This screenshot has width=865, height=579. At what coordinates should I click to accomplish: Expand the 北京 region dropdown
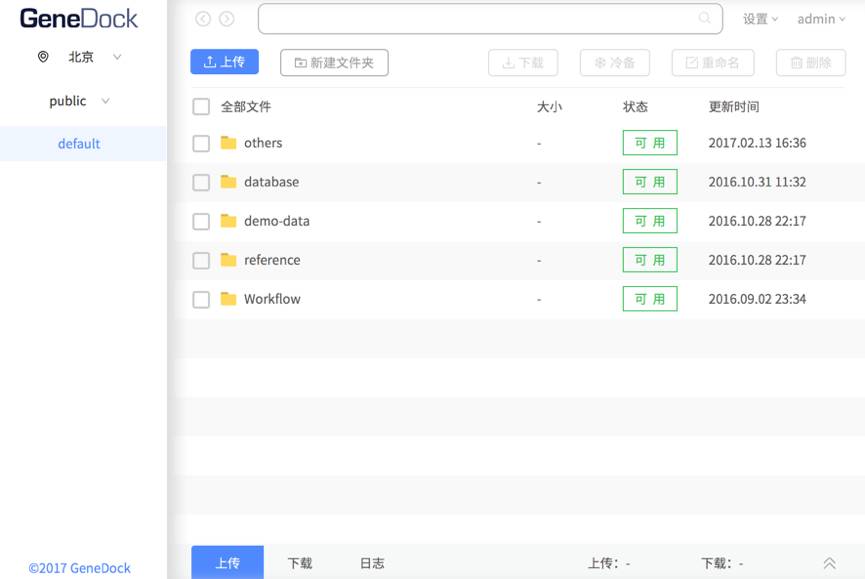click(117, 57)
